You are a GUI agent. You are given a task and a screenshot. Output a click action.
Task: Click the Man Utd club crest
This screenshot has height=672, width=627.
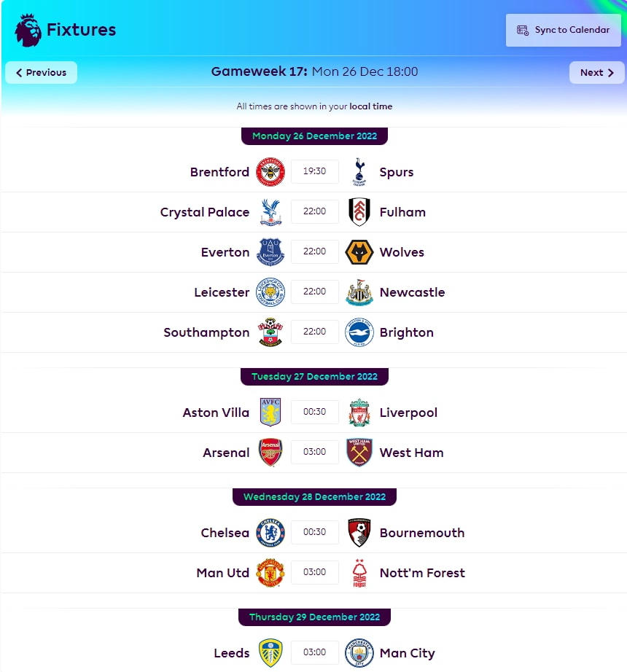coord(270,573)
